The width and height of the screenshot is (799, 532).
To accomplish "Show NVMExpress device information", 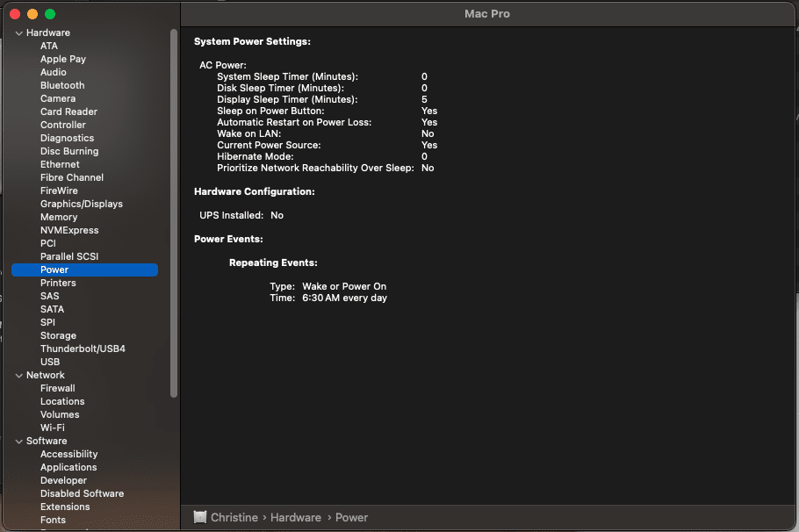I will click(69, 230).
